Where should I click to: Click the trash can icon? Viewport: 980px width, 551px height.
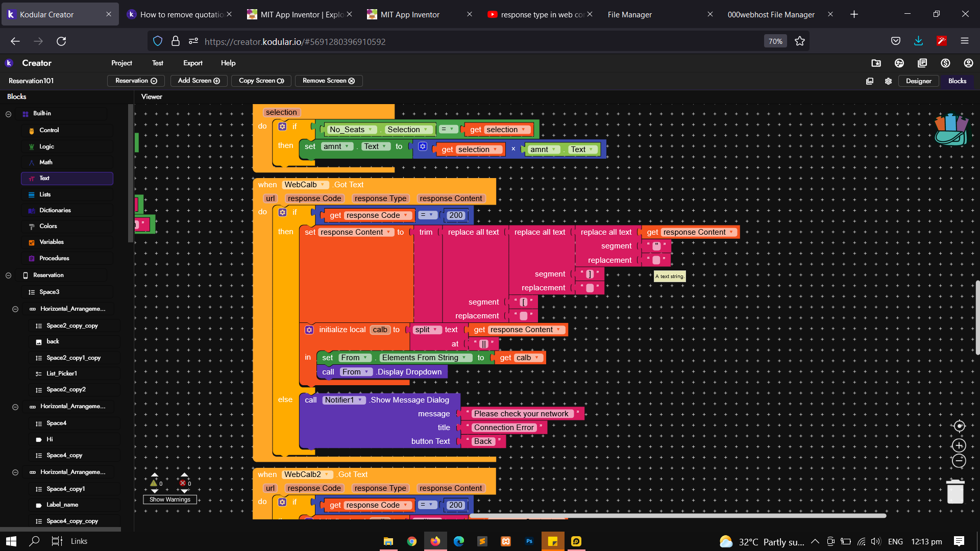pos(955,492)
